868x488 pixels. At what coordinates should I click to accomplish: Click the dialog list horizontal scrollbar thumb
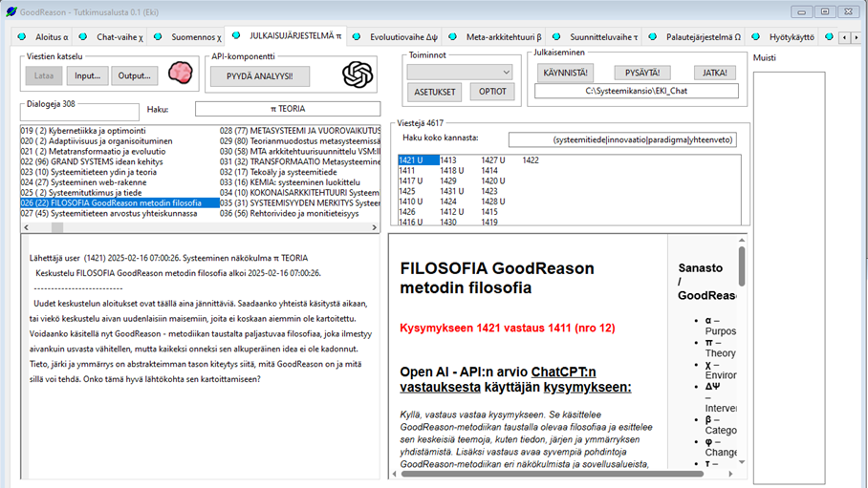click(x=57, y=227)
